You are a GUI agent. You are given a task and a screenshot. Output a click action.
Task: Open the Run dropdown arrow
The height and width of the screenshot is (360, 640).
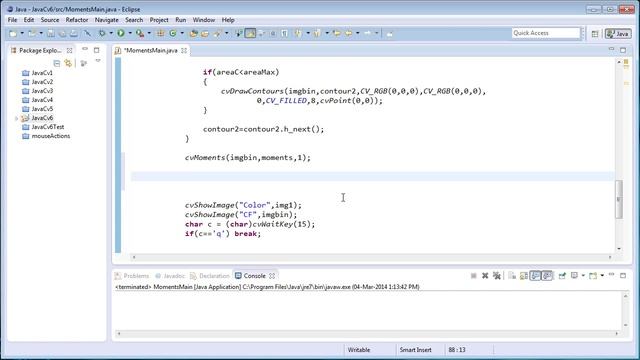tap(130, 33)
